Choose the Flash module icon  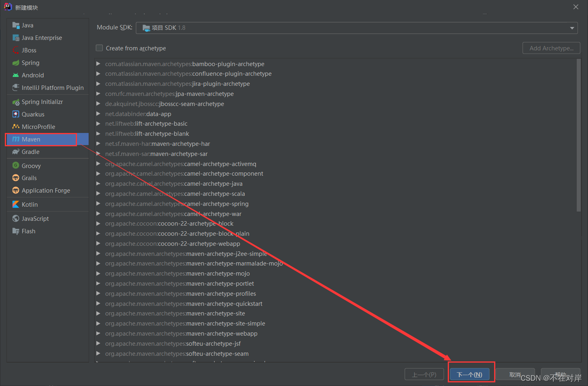(x=16, y=231)
